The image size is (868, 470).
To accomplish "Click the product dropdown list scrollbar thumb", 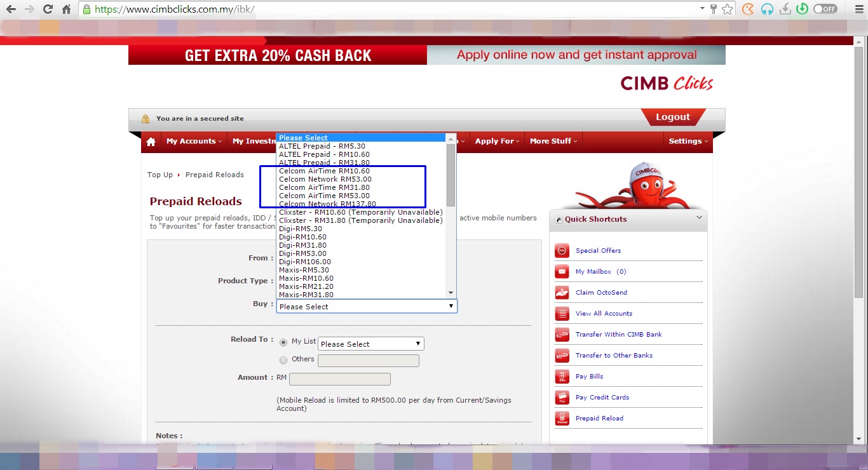I will pos(451,175).
